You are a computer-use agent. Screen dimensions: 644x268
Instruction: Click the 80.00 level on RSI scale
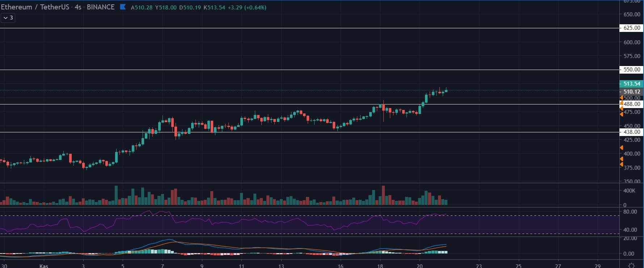630,212
